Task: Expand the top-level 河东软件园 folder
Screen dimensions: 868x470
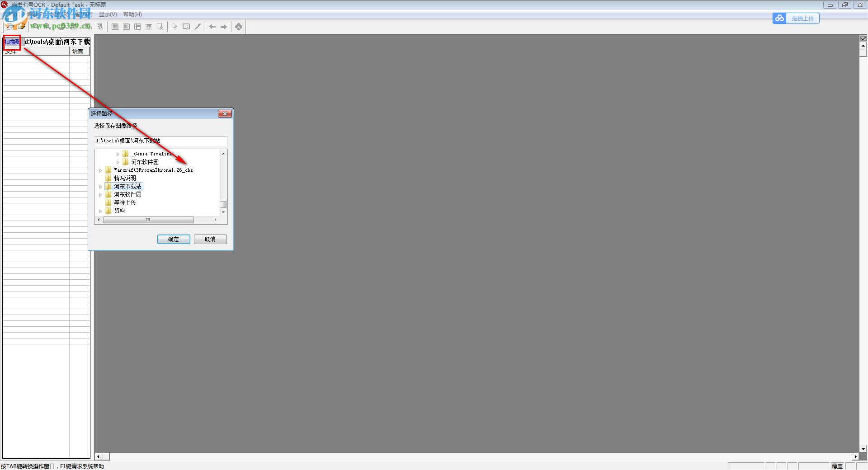Action: click(x=101, y=195)
